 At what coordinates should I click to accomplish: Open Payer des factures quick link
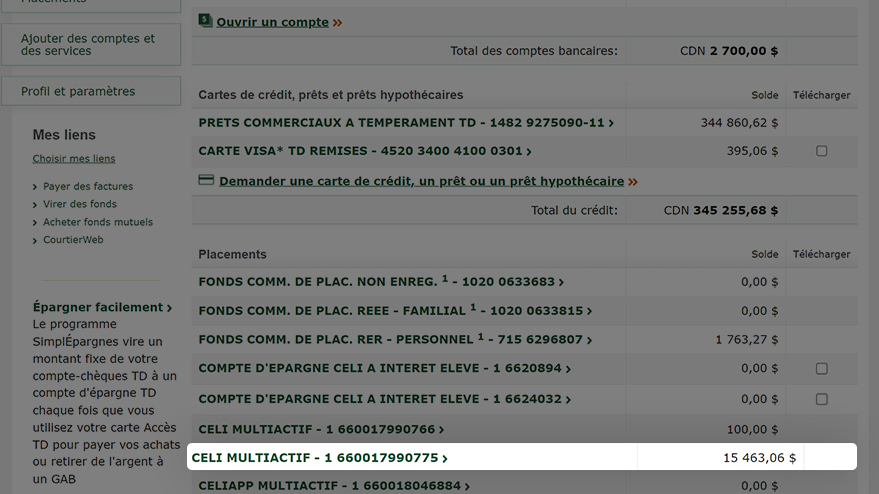88,186
